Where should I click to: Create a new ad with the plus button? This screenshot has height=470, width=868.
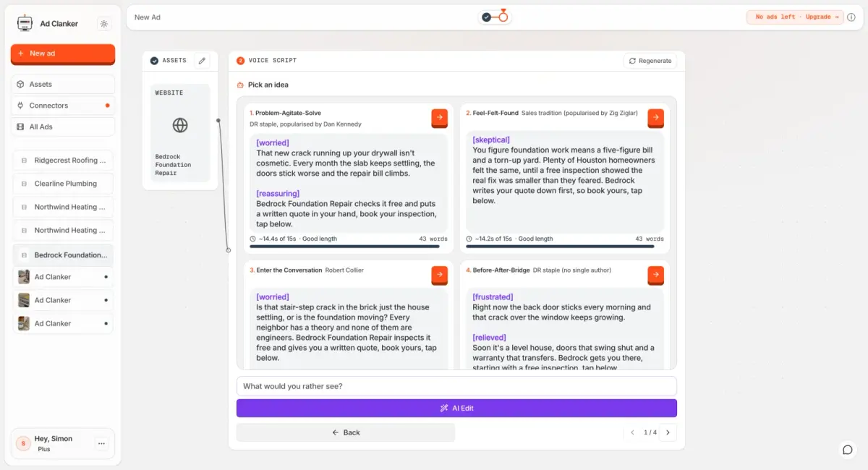(x=63, y=54)
